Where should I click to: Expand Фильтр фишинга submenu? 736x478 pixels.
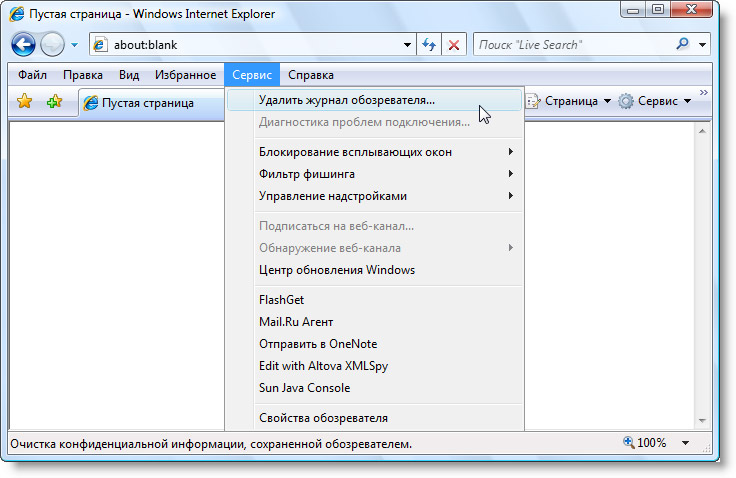[374, 174]
